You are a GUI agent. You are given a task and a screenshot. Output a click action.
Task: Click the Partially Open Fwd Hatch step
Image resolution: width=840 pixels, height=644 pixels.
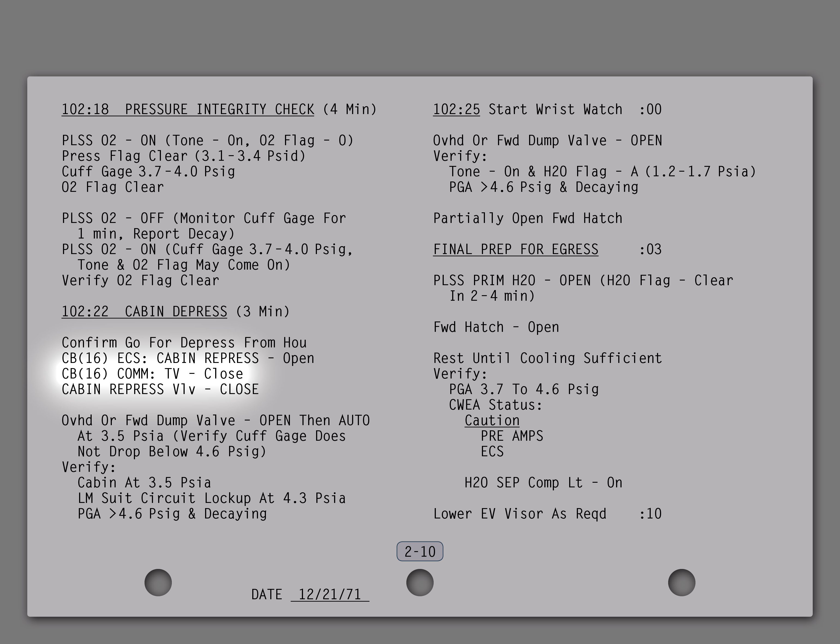pyautogui.click(x=527, y=219)
